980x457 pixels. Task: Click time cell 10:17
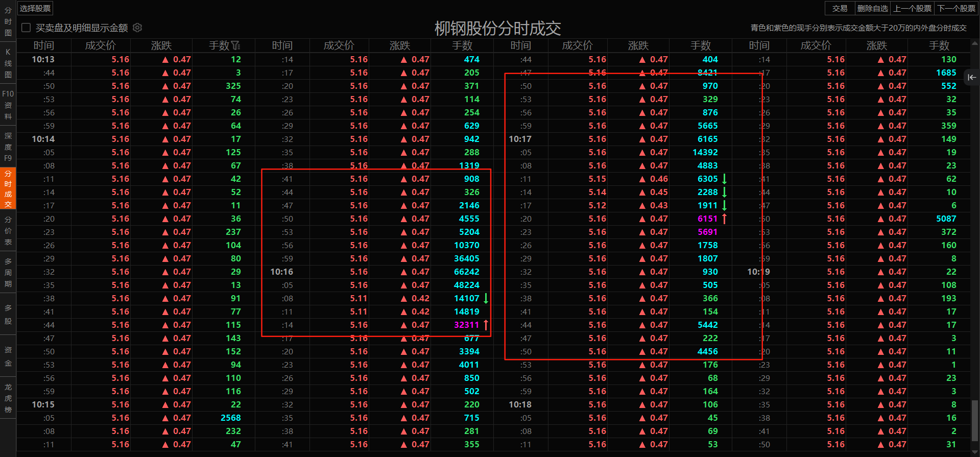coord(520,139)
